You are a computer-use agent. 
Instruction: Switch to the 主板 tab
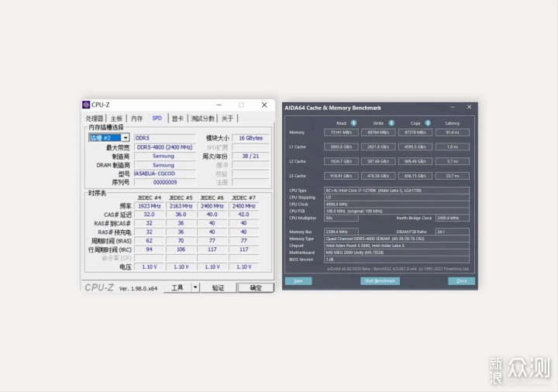point(116,119)
